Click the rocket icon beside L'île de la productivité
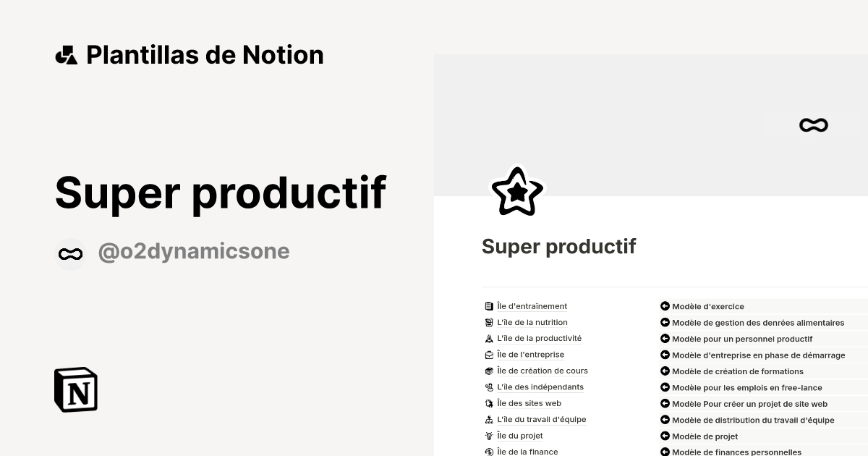Viewport: 868px width, 456px height. tap(488, 338)
